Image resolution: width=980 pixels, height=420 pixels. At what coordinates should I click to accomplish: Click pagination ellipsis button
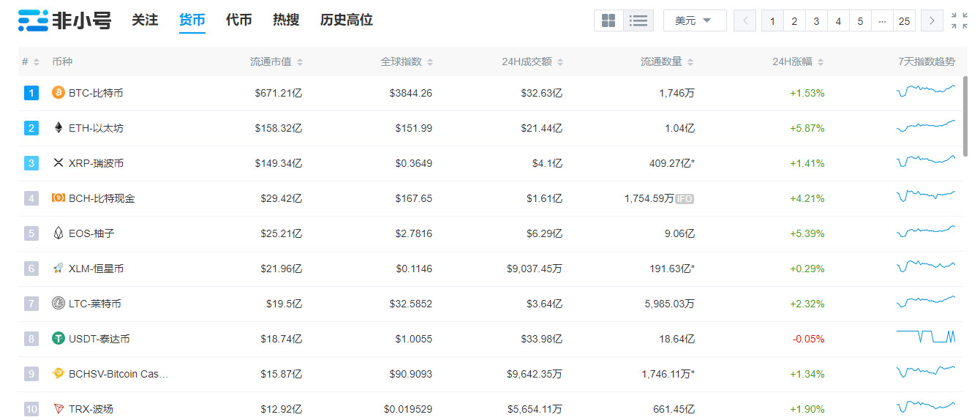tap(882, 20)
